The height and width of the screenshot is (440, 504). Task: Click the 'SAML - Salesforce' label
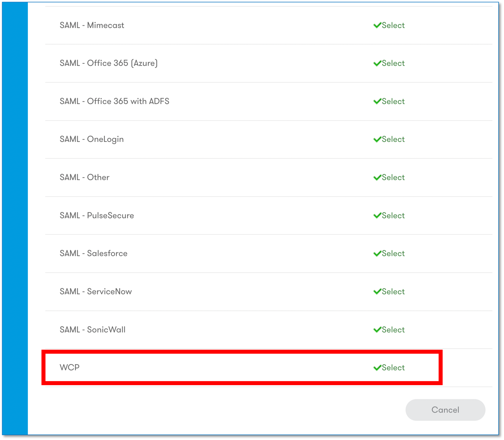coord(94,254)
